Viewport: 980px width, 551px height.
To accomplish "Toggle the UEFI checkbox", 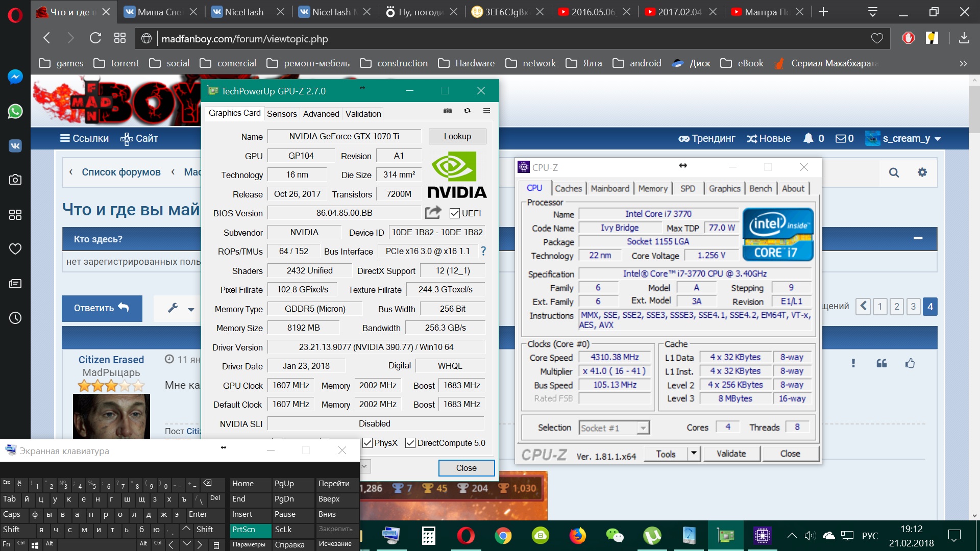I will [454, 213].
